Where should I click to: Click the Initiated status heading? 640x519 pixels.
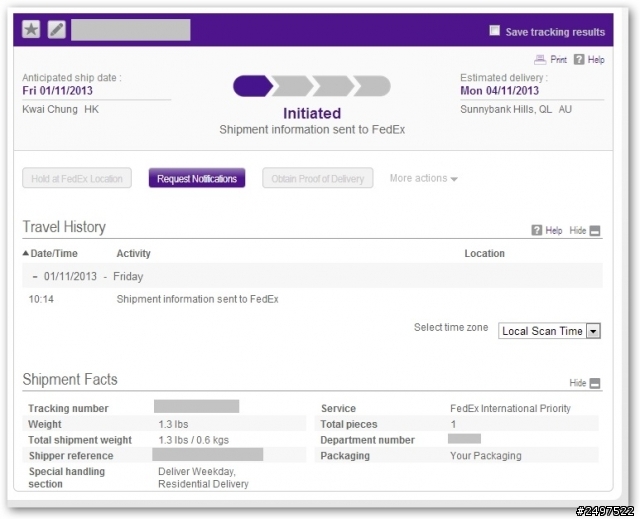312,113
